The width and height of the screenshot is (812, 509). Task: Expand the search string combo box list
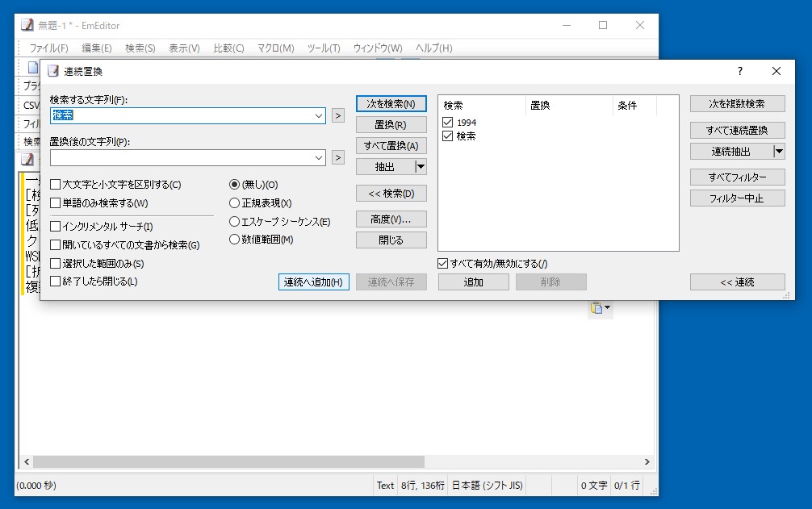click(x=320, y=115)
